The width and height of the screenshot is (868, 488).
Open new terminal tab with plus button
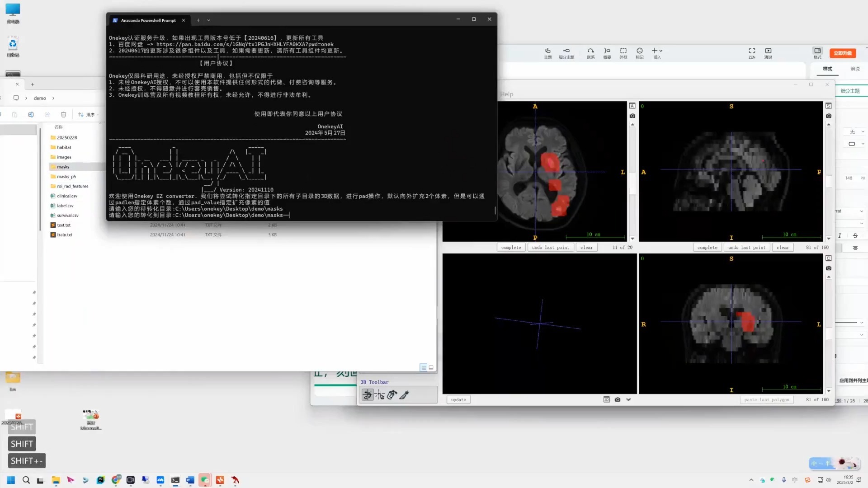tap(198, 20)
